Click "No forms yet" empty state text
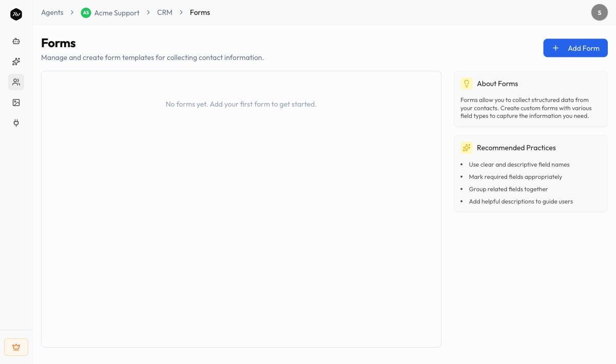 241,104
